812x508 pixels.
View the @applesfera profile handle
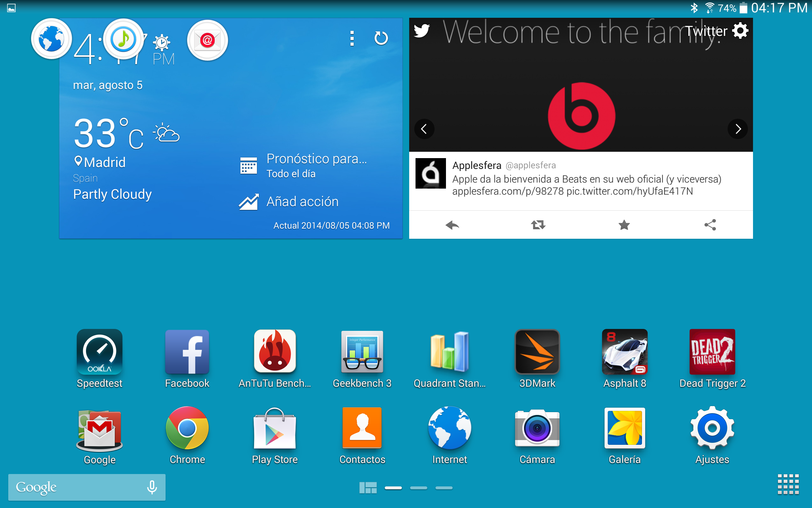click(530, 165)
